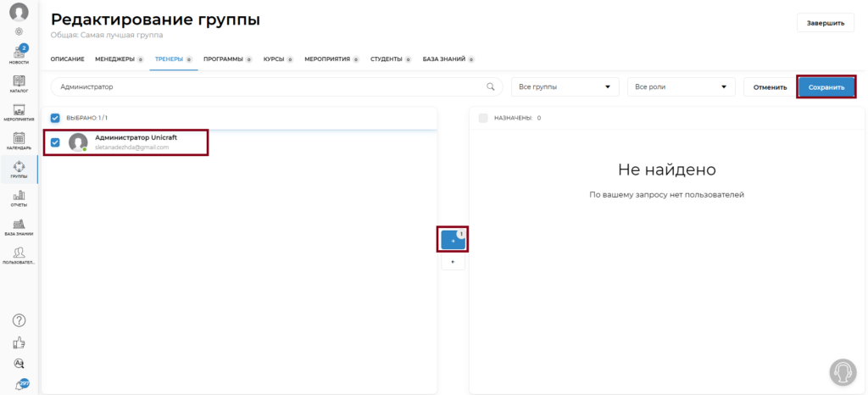Image resolution: width=868 pixels, height=395 pixels.
Task: Click the name Администратор Unicraft
Action: click(136, 137)
